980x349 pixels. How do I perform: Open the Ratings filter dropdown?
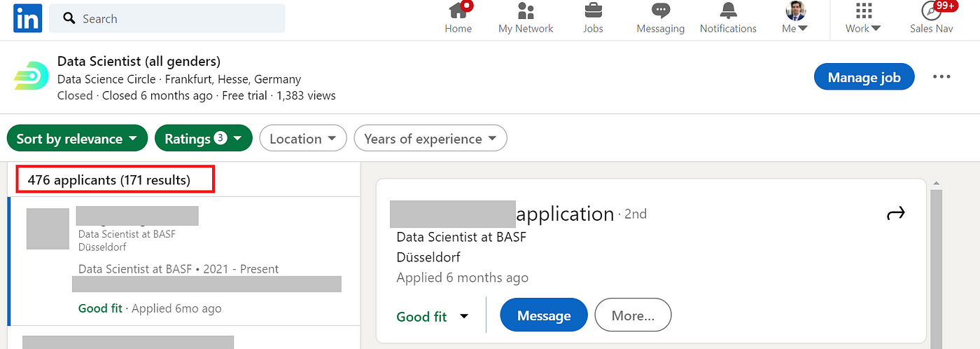point(203,138)
